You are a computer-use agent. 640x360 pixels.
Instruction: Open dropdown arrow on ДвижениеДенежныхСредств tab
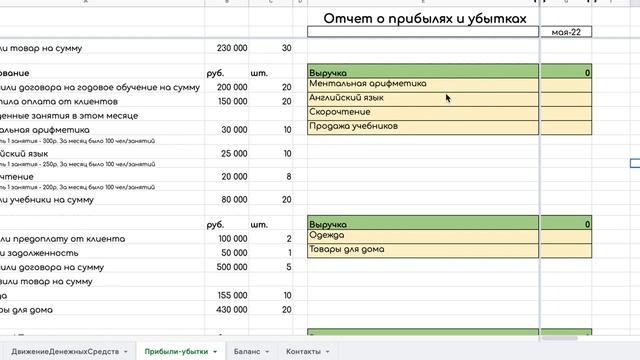(x=126, y=351)
